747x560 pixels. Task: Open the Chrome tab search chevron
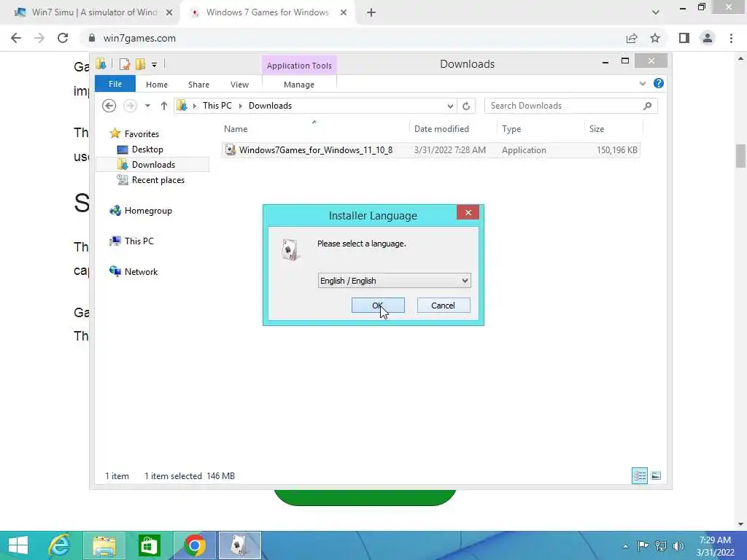coord(656,12)
